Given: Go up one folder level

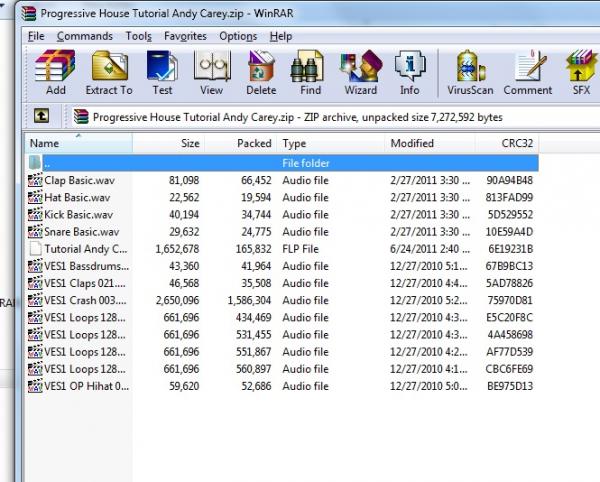Looking at the screenshot, I should point(41,116).
